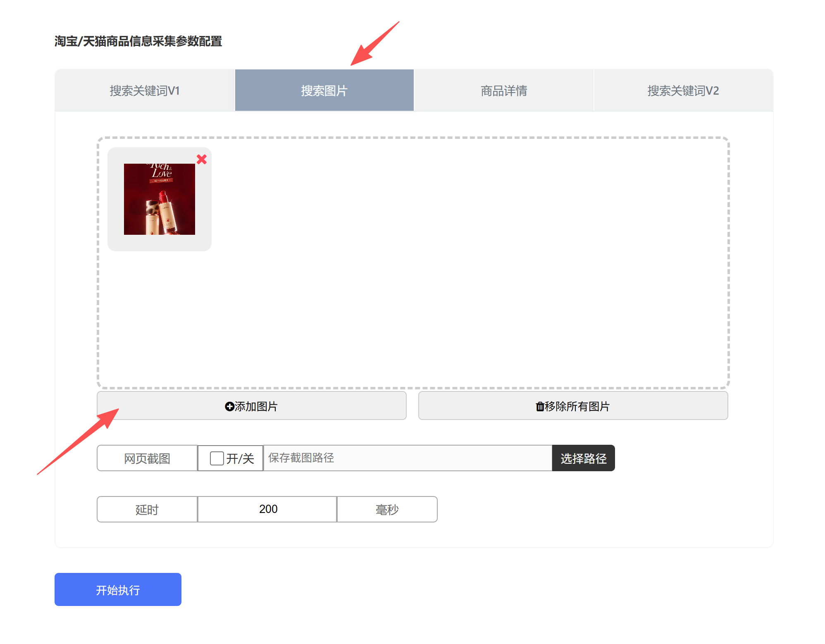Click the 开/关 label text
825x644 pixels.
coord(240,458)
